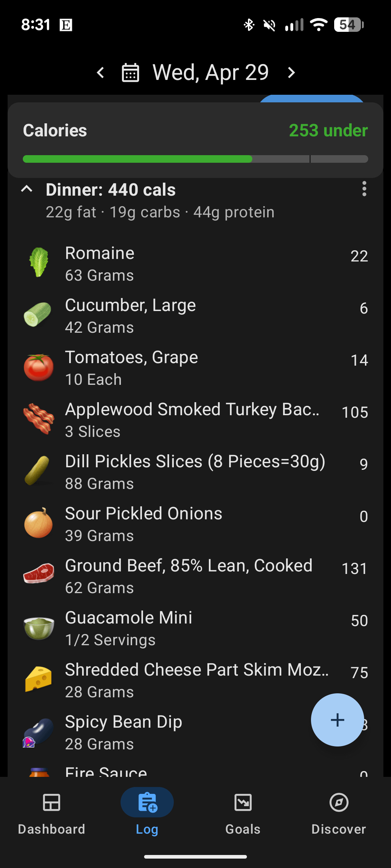Tap the blue plus add button
The image size is (391, 868).
coord(337,720)
